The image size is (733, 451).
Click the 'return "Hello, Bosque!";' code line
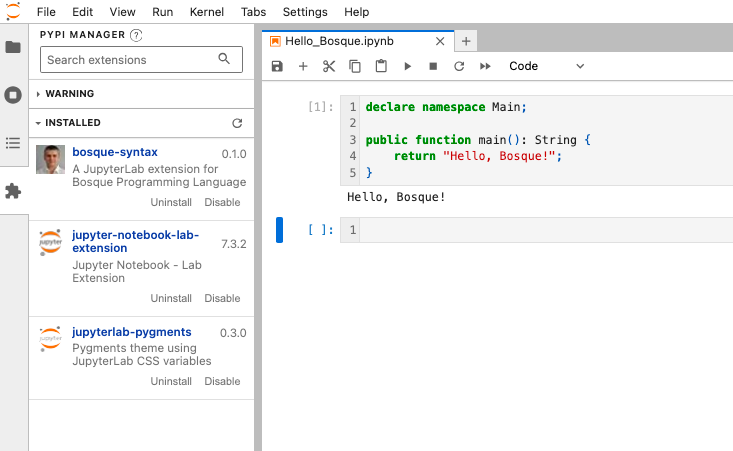coord(478,156)
